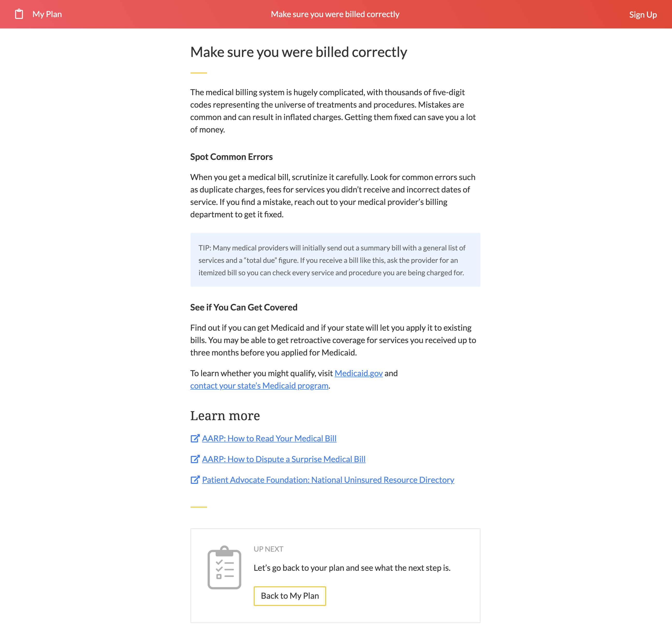Open contact your state's Medicaid program link
This screenshot has width=672, height=637.
[259, 386]
